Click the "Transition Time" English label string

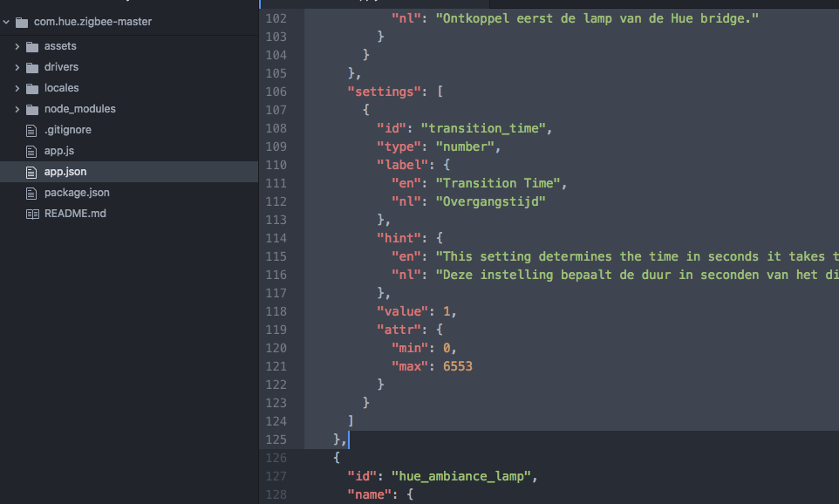click(498, 183)
